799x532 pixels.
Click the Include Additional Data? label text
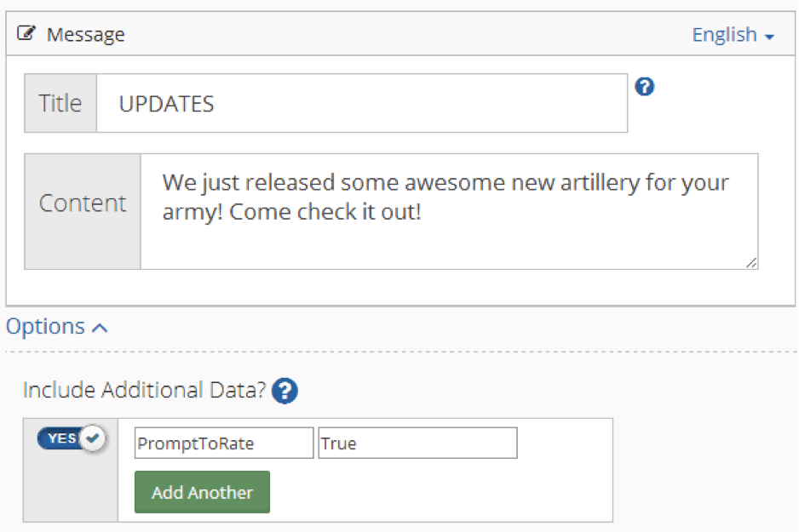(144, 391)
